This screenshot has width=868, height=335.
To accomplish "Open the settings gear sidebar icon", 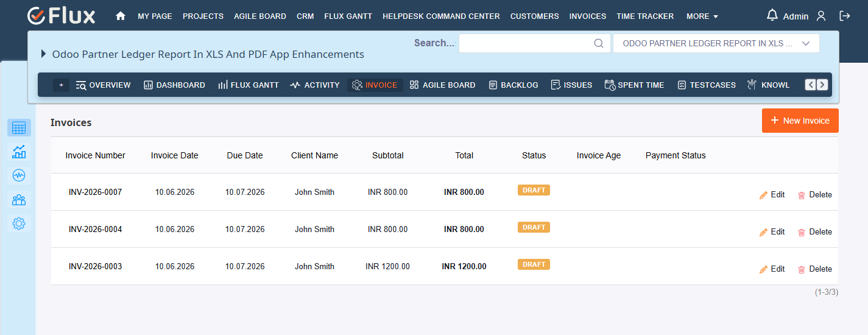I will [19, 224].
